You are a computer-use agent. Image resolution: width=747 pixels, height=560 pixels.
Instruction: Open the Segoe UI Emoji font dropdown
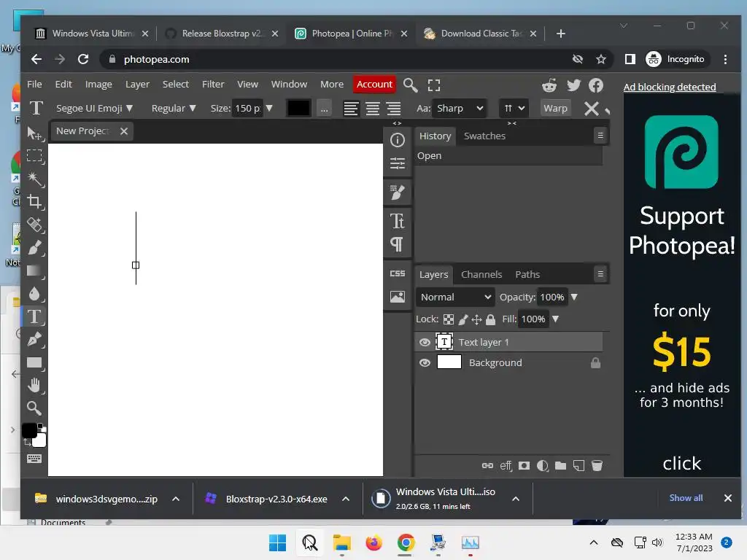coord(94,109)
